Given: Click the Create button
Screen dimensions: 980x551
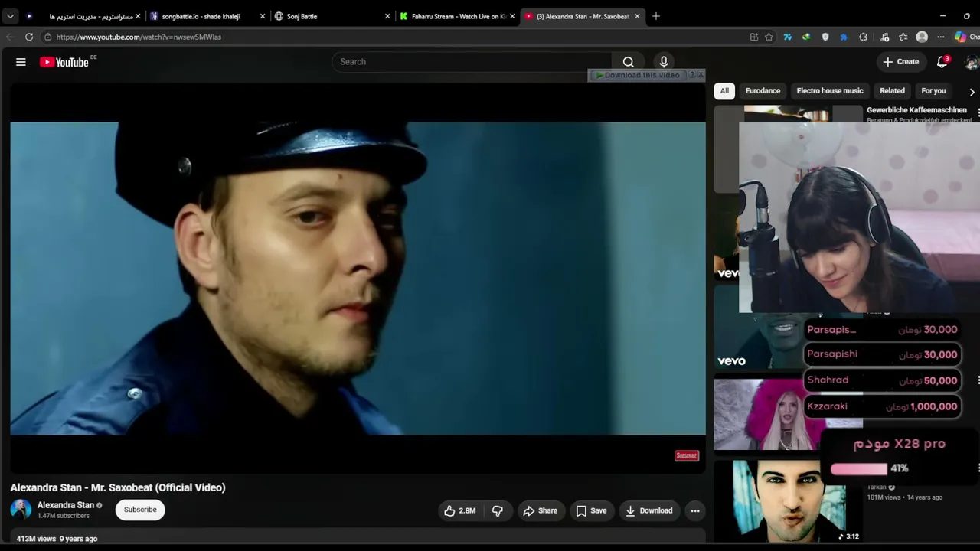Looking at the screenshot, I should [x=900, y=62].
